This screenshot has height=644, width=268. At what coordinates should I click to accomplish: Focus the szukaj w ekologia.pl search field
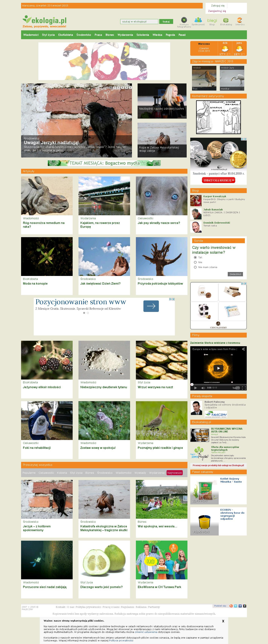coord(139,21)
